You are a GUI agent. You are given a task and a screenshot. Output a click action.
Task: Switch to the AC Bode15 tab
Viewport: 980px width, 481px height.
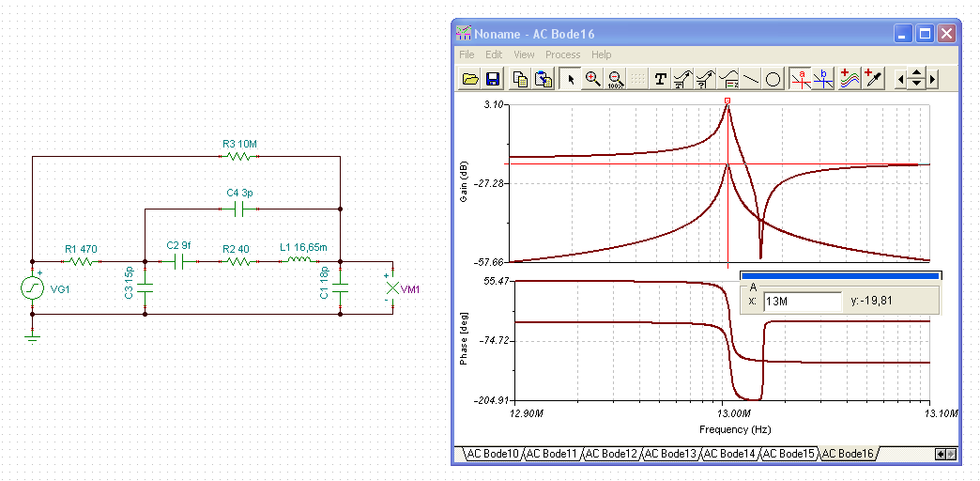[x=789, y=454]
